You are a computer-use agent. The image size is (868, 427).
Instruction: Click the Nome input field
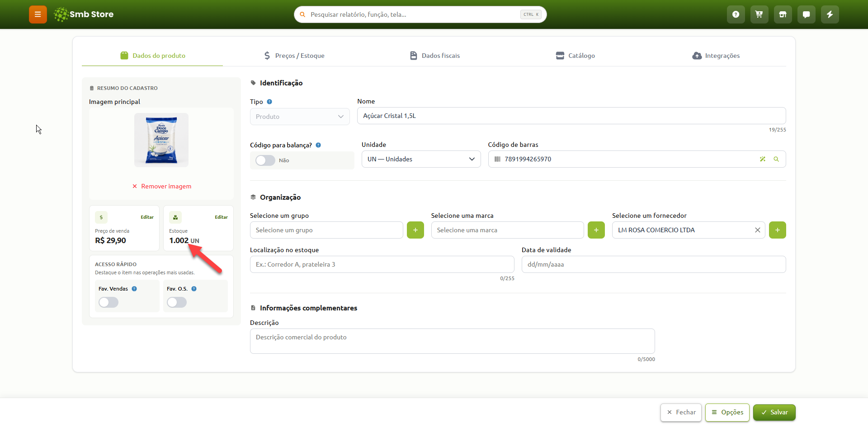tap(571, 116)
